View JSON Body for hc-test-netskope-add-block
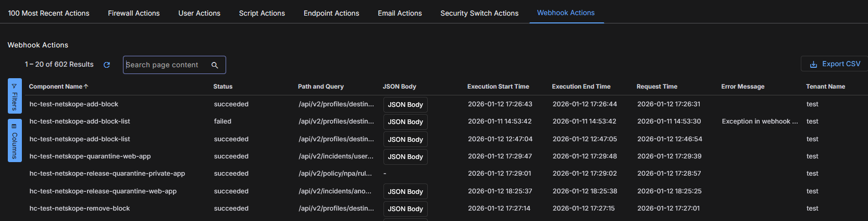Viewport: 868px width, 221px height. click(x=405, y=105)
